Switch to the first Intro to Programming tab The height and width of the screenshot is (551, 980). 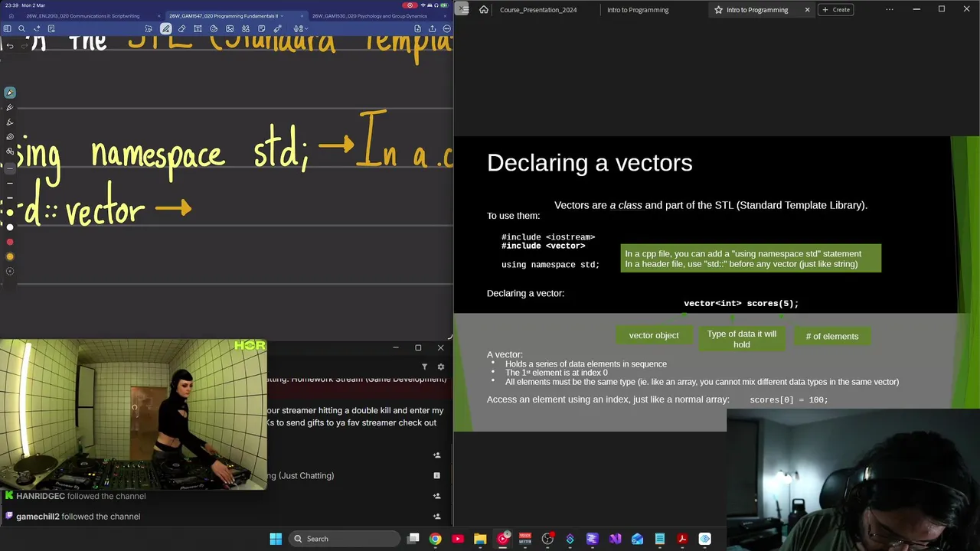click(638, 9)
